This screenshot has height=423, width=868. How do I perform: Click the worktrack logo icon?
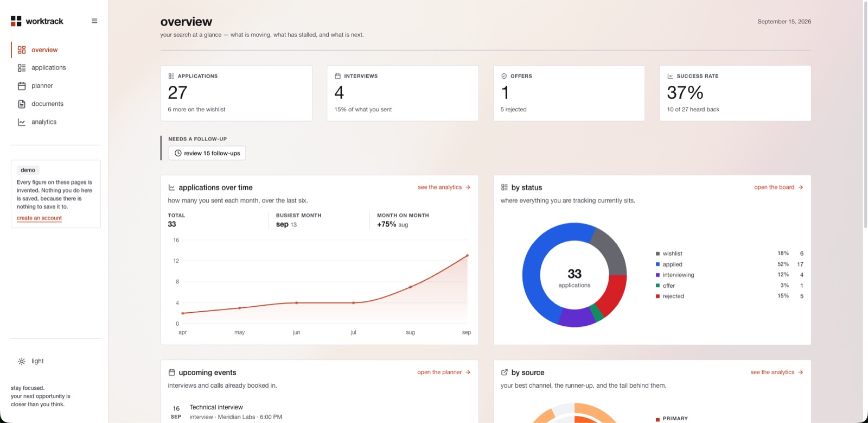coord(16,21)
